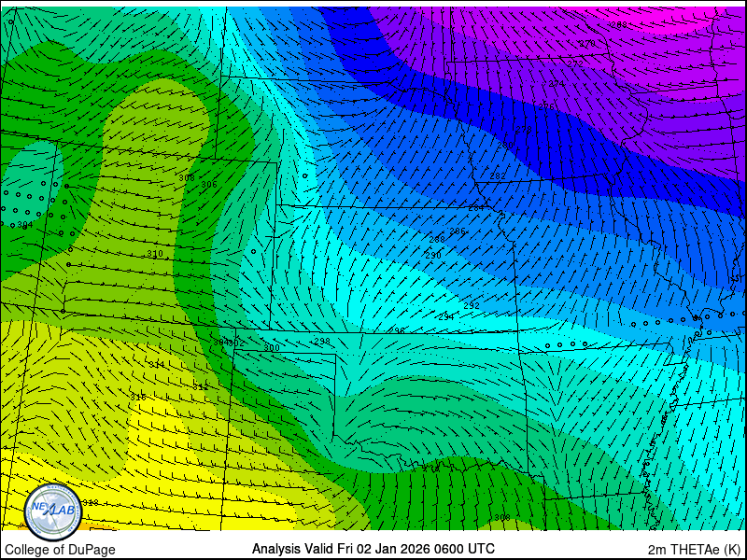Click the 318 contour label
Screen dimensions: 747x560
click(x=91, y=502)
